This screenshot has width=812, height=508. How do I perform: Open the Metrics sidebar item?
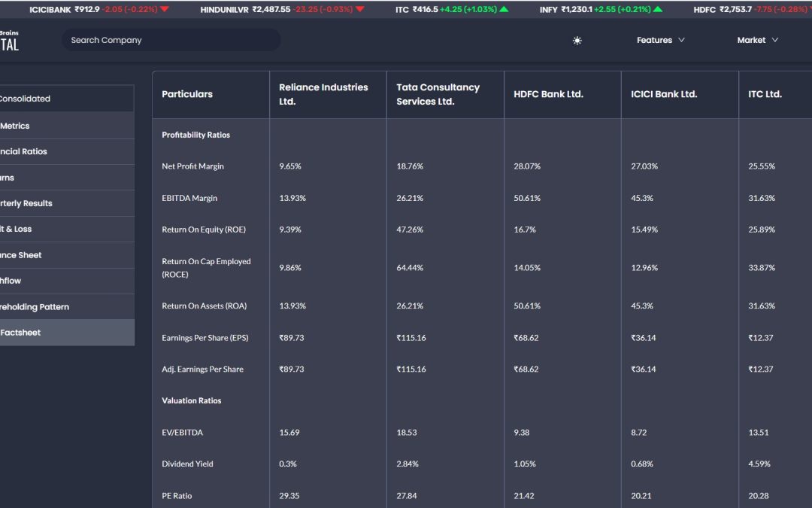coord(67,126)
